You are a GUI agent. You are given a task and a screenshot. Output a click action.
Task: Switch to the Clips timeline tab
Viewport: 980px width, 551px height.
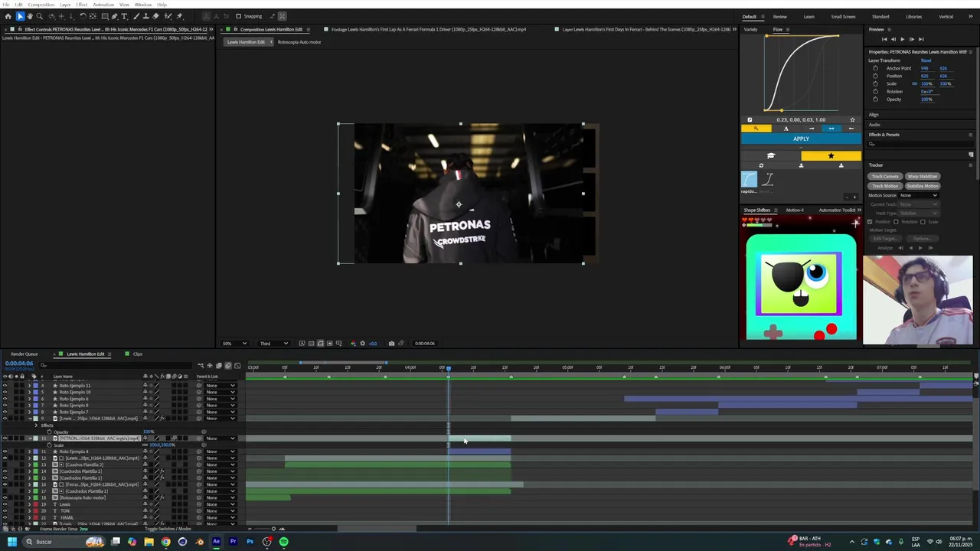click(138, 354)
